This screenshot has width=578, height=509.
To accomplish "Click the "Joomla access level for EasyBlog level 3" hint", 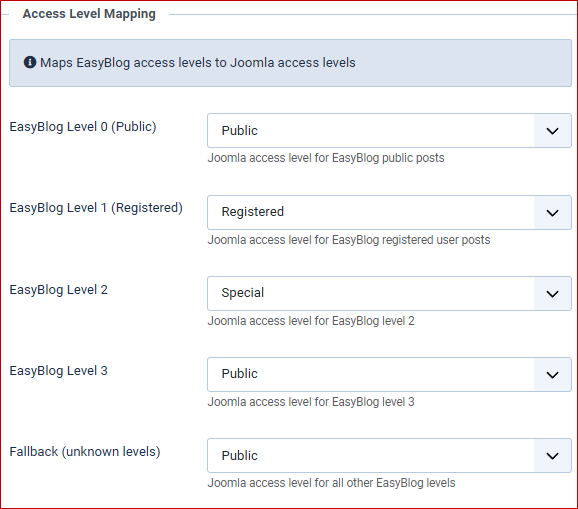I will (311, 402).
